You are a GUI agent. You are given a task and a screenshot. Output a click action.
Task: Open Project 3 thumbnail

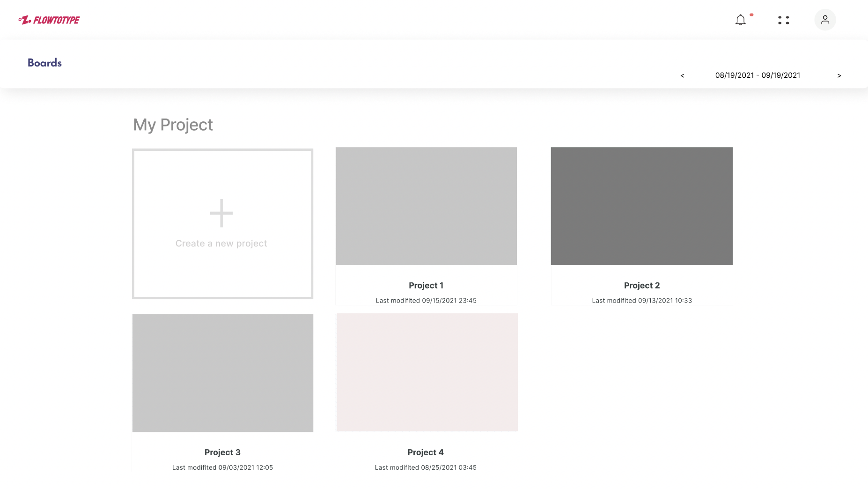point(223,373)
